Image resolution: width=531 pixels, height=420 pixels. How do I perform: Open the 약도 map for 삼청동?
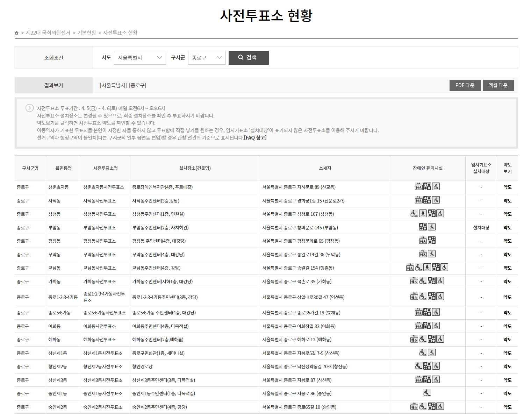tap(508, 214)
